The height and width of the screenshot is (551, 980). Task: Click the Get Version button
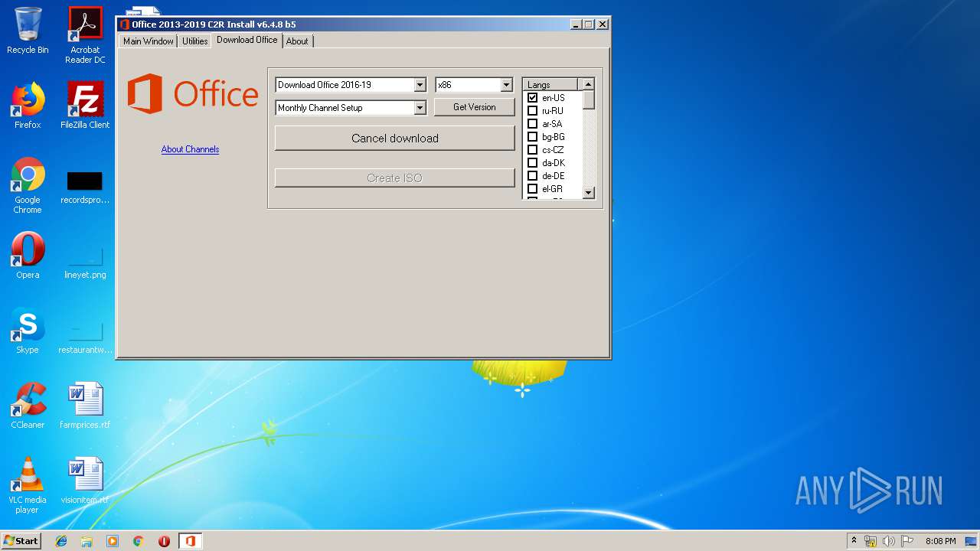(475, 107)
